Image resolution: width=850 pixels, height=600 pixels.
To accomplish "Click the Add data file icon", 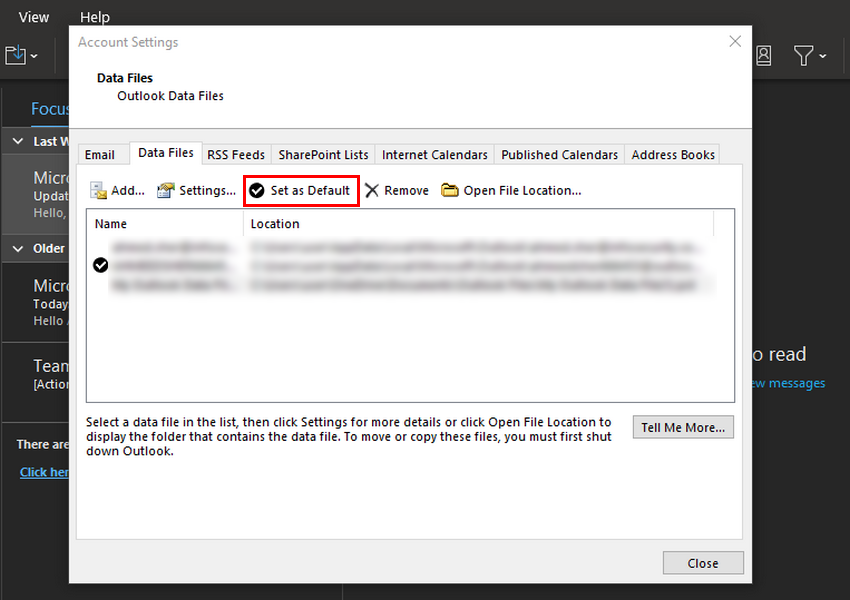I will [116, 190].
